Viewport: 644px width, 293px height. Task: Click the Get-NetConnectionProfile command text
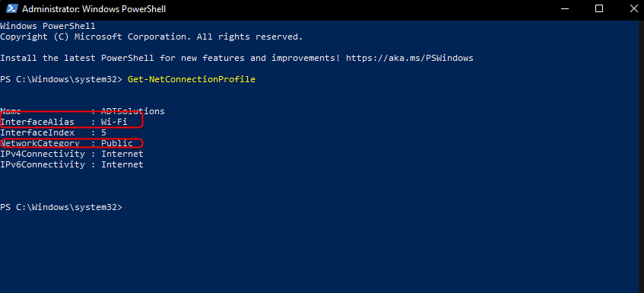pos(192,79)
